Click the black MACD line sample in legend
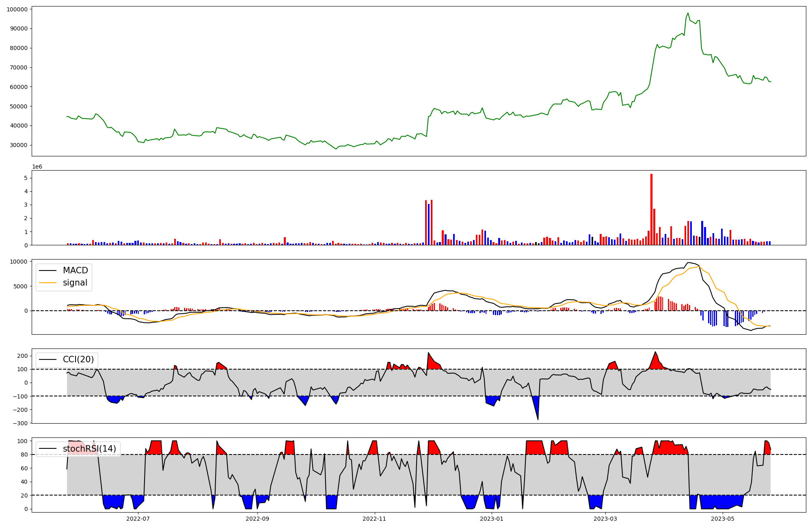Viewport: 812px width, 528px height. click(48, 270)
